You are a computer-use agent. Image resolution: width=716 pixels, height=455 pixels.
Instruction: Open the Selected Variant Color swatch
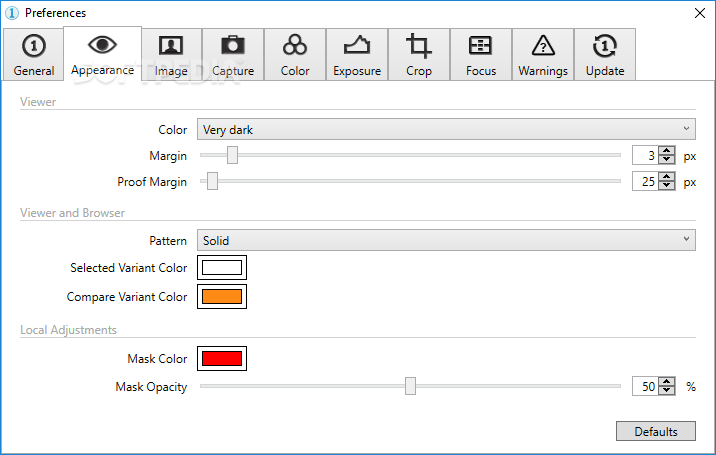tap(222, 267)
